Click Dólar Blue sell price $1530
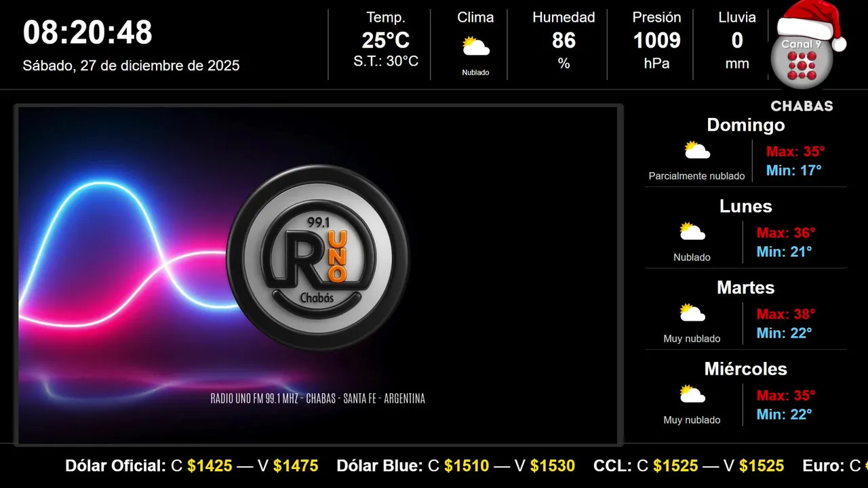The height and width of the screenshot is (488, 868). [x=553, y=466]
